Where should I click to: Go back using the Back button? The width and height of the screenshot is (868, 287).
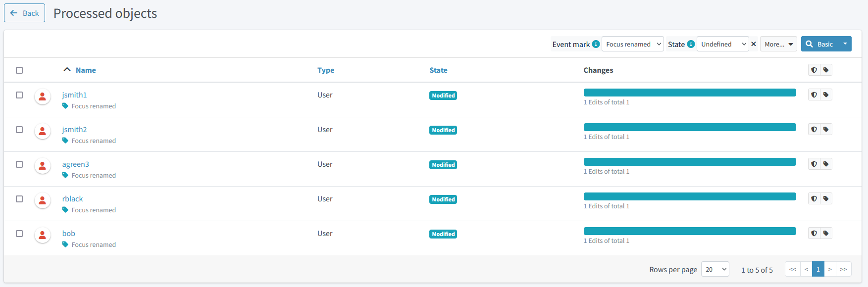(x=25, y=13)
